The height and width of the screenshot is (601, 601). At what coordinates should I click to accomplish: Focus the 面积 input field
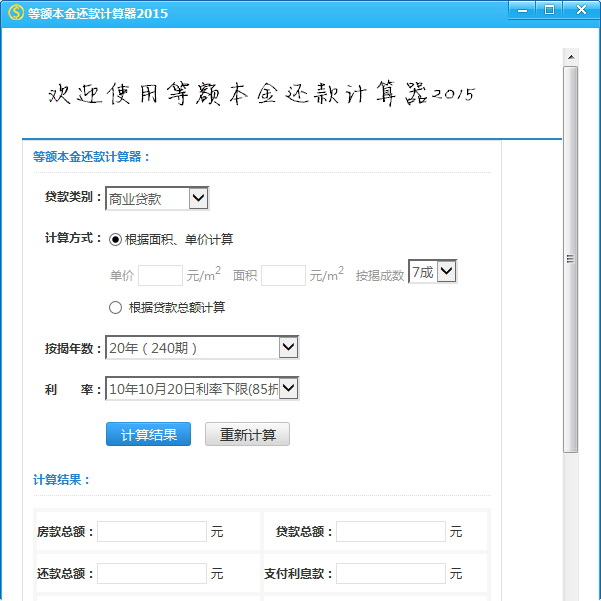283,276
